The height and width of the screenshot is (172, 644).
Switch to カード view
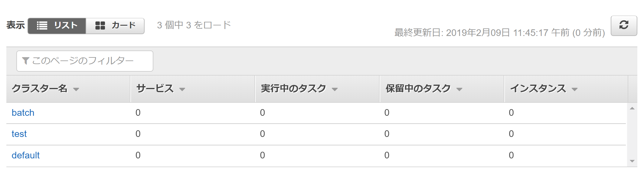115,26
